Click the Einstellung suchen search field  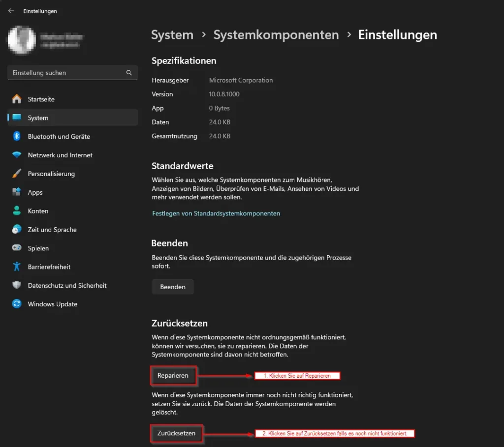64,72
